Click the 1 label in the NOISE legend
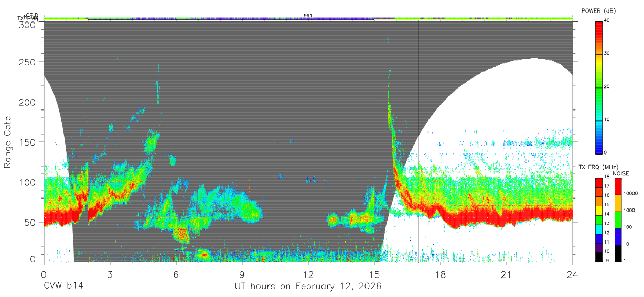Image resolution: width=644 pixels, height=297 pixels. [x=624, y=260]
